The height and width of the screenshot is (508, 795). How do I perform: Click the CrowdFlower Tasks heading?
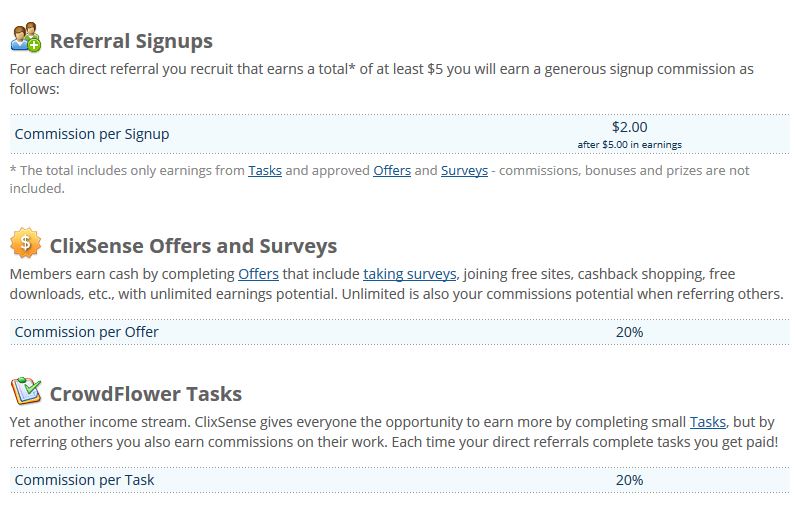tap(146, 394)
